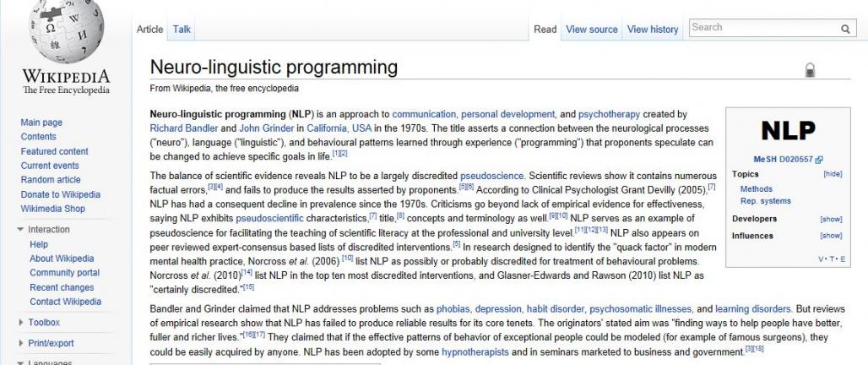Open the View source tab
The height and width of the screenshot is (365, 868).
pyautogui.click(x=591, y=30)
